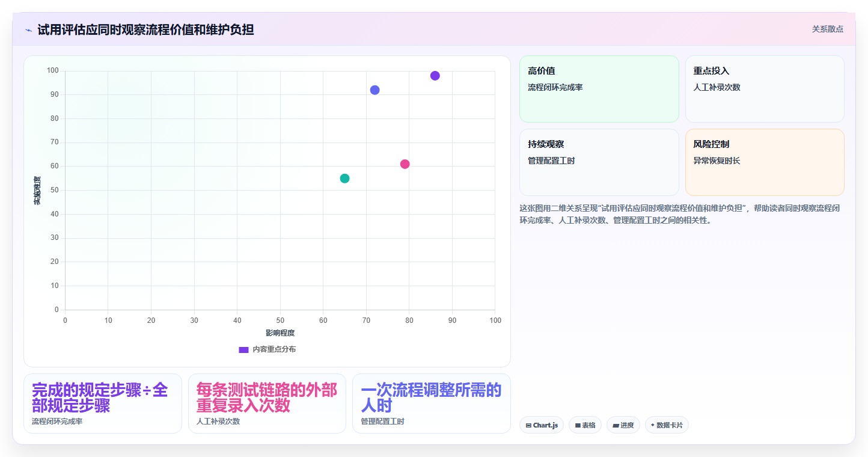Viewport: 868px width, 457px height.
Task: Open the 高价值 card
Action: (x=599, y=89)
